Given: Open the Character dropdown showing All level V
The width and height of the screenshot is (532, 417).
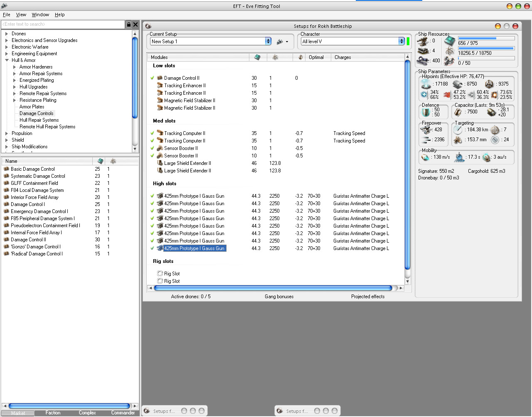Looking at the screenshot, I should click(x=401, y=42).
